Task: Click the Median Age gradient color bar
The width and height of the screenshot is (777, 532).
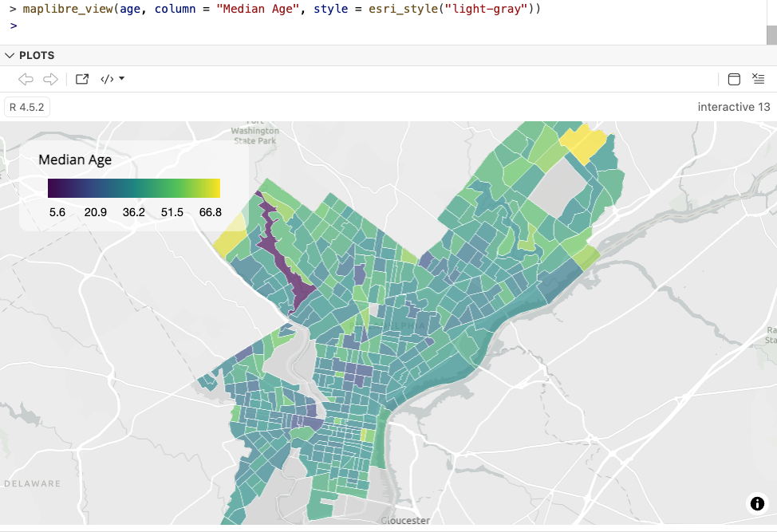Action: (x=133, y=188)
